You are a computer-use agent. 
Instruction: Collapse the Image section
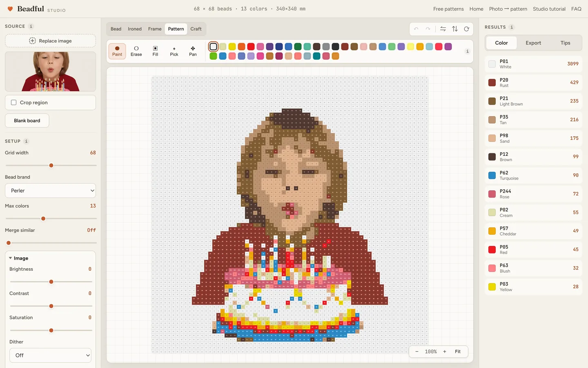pyautogui.click(x=18, y=258)
